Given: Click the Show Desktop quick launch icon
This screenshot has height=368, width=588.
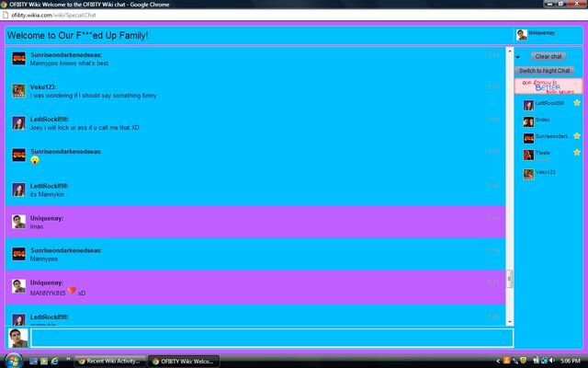Looking at the screenshot, I should [x=33, y=362].
